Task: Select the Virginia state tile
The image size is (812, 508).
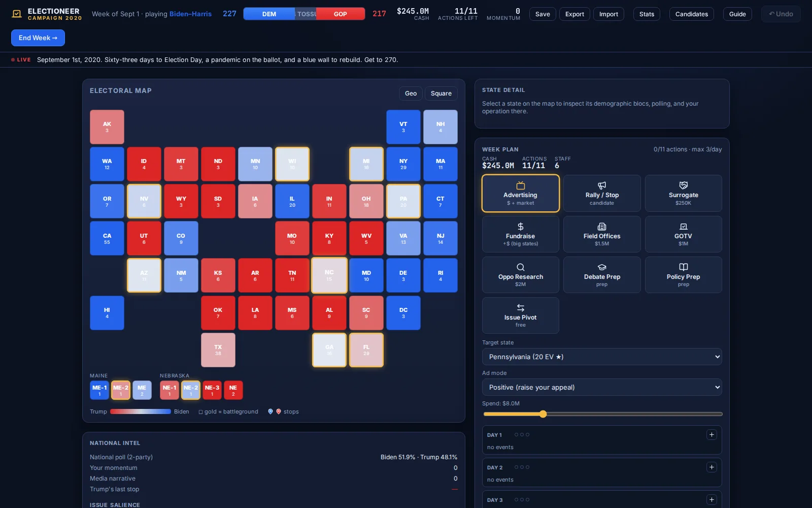Action: (403, 238)
